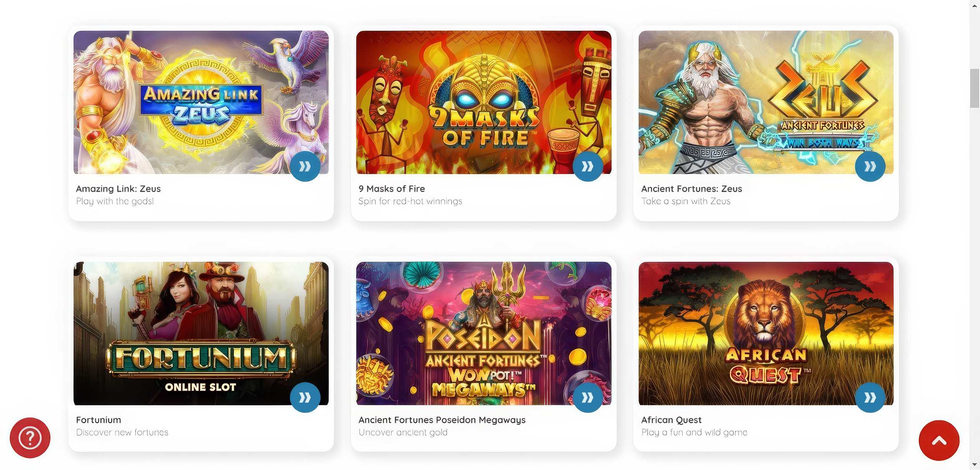The width and height of the screenshot is (980, 470).
Task: Open the Ancient Fortunes Zeus game thumbnail
Action: click(x=766, y=102)
